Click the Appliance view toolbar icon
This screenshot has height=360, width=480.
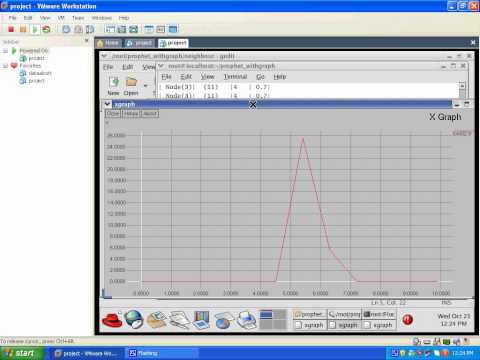coord(161,29)
